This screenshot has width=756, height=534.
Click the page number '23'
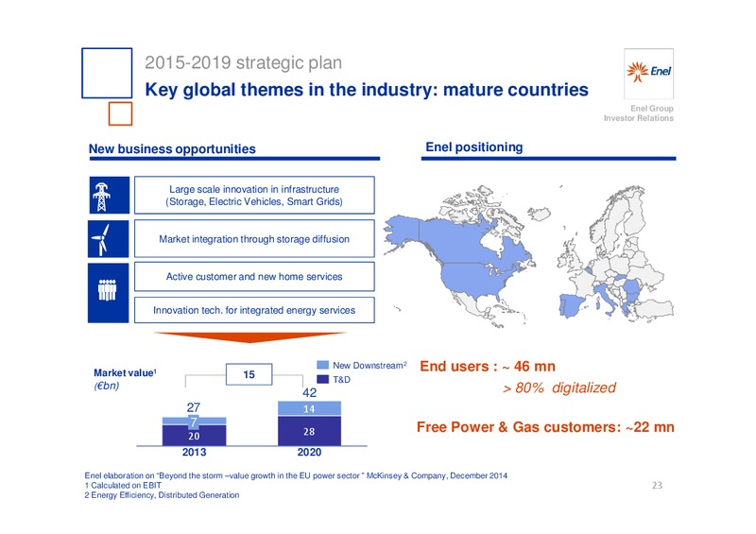pos(657,485)
